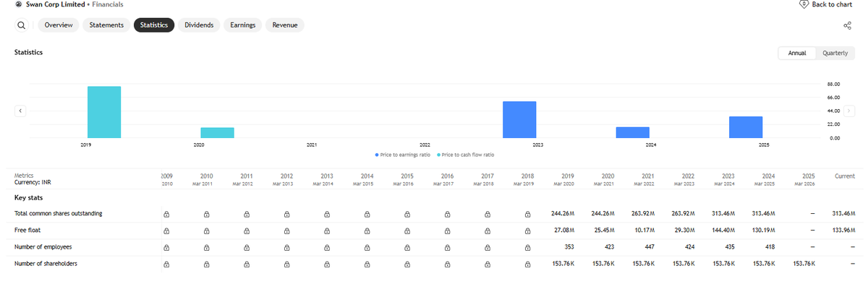
Task: Click the 2025 blue chart bar
Action: tap(746, 127)
